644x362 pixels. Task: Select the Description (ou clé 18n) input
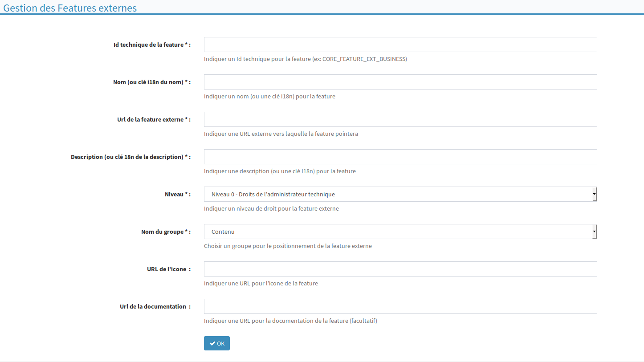[400, 157]
